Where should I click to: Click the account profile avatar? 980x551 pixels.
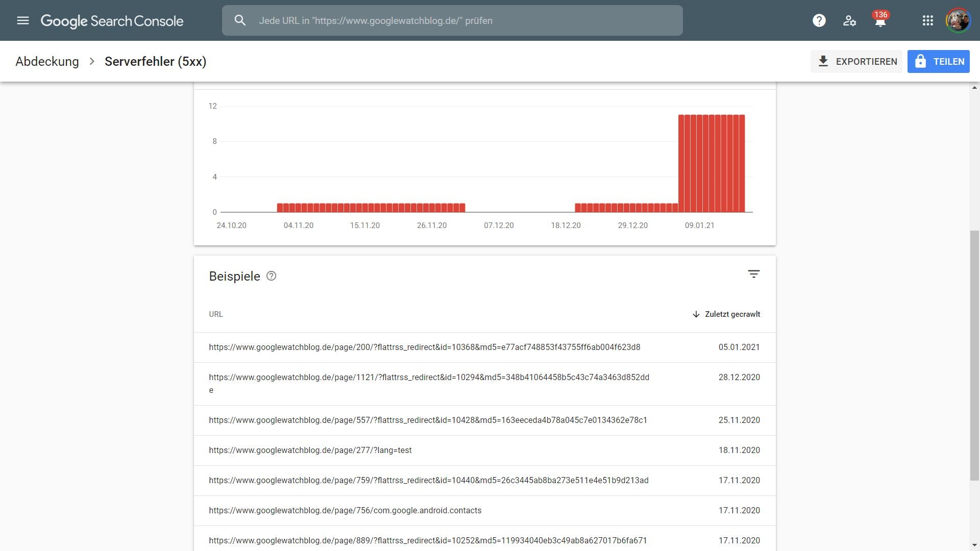tap(958, 20)
